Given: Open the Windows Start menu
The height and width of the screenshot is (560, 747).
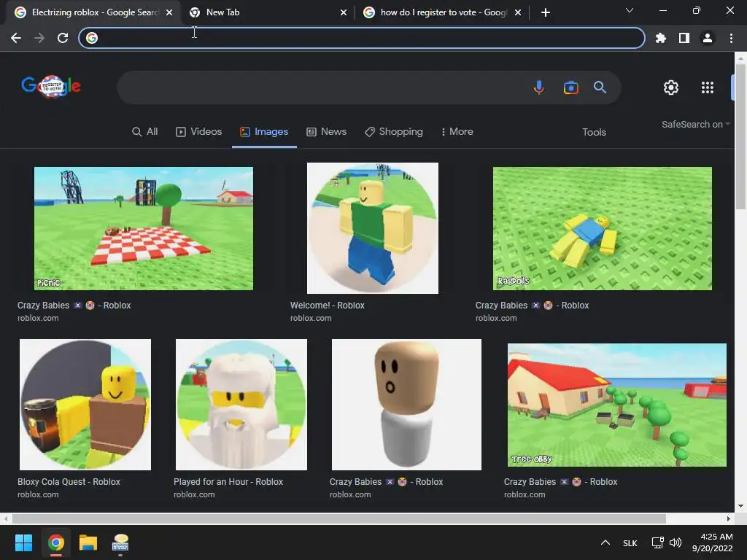Looking at the screenshot, I should (23, 542).
